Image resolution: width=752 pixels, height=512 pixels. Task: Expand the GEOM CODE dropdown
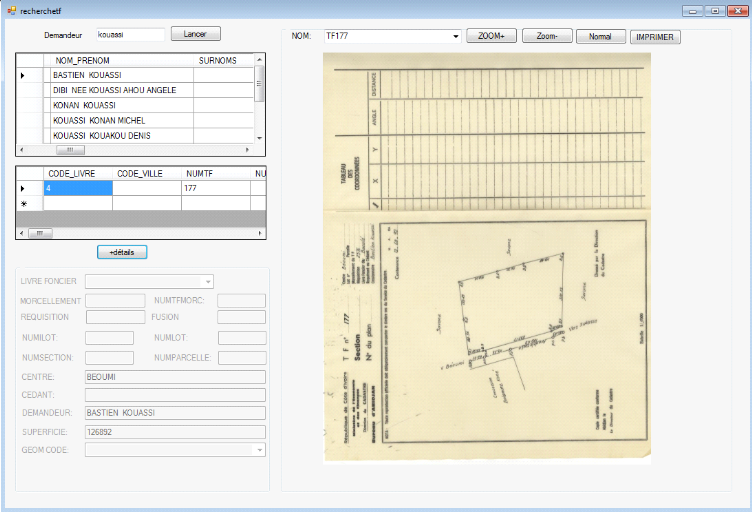[x=261, y=451]
